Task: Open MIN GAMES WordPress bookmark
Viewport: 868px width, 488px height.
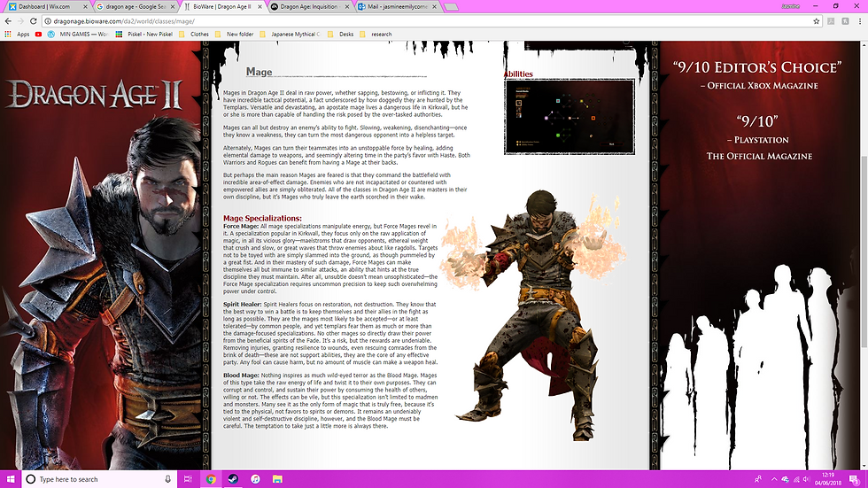Action: pyautogui.click(x=78, y=34)
